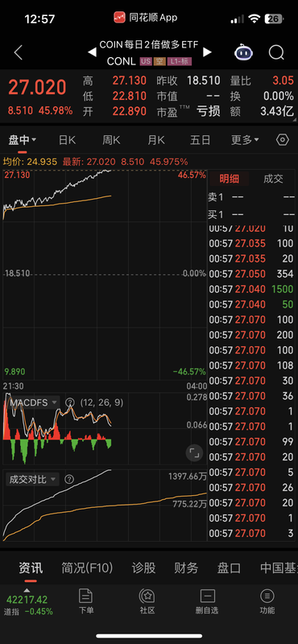Tap the 买1 bid row

tap(251, 214)
